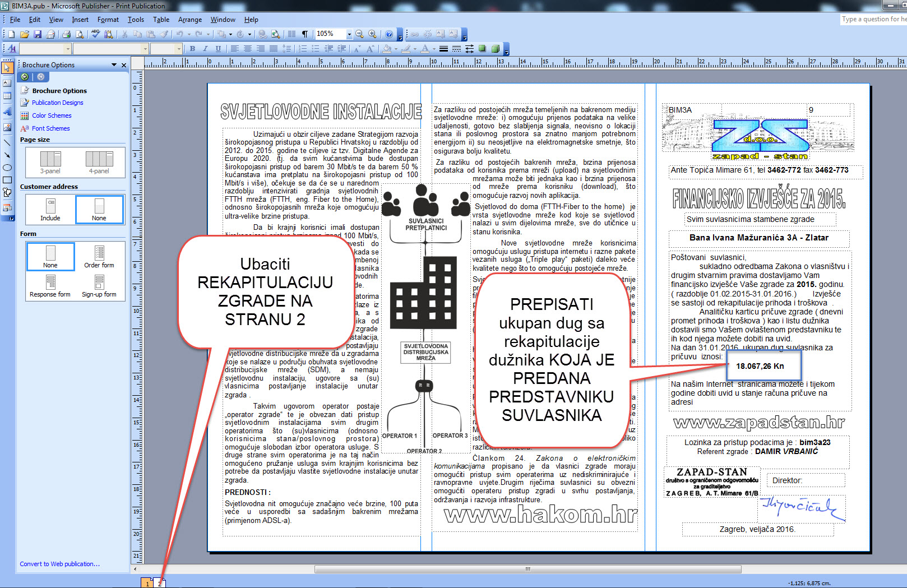Screen dimensions: 907x588
Task: Click Type a question help box
Action: [873, 19]
